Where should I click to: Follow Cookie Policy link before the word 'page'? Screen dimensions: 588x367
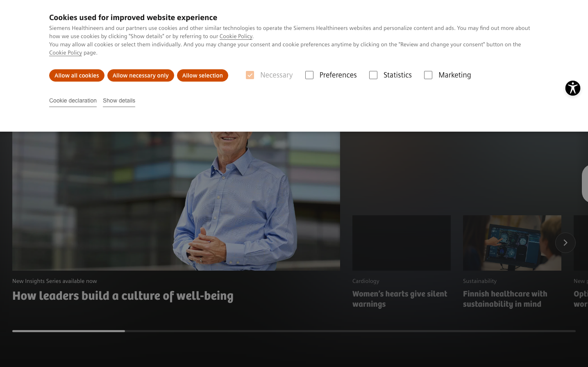(x=66, y=53)
